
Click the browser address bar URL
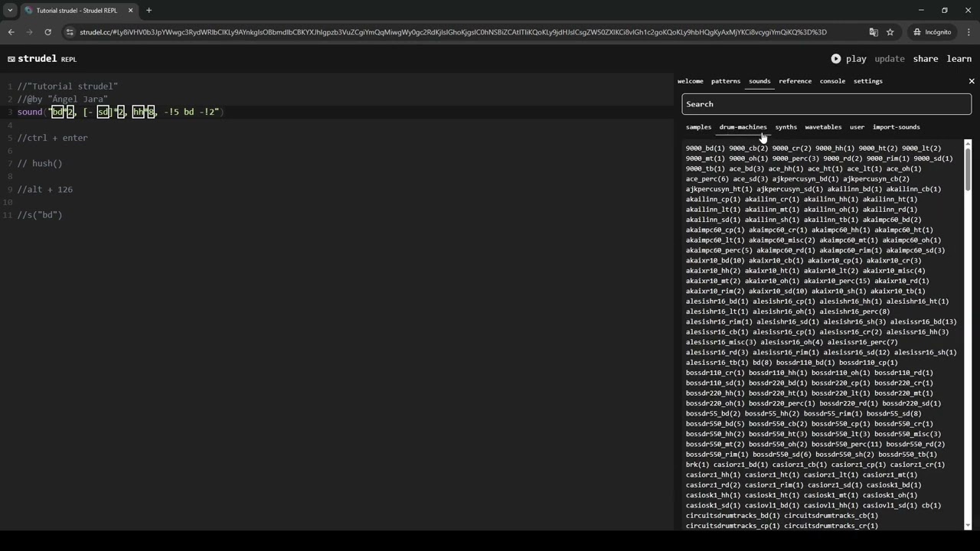(453, 32)
